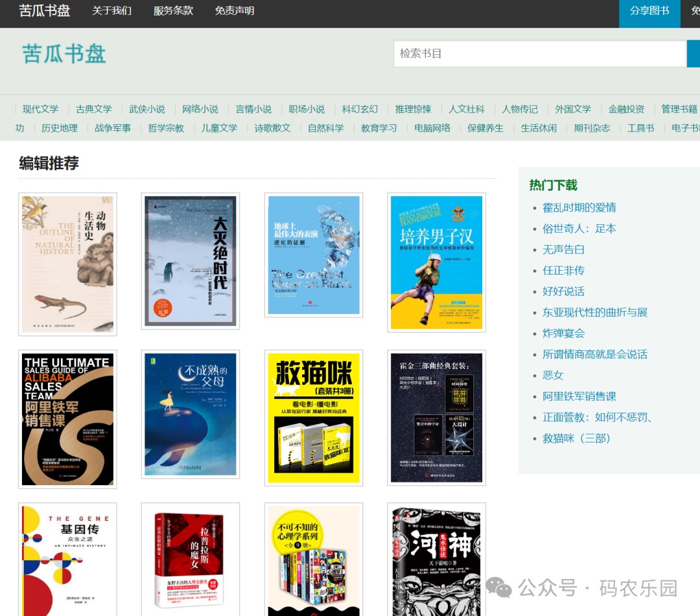Open 免责声明 in top navigation
700x616 pixels.
[235, 11]
